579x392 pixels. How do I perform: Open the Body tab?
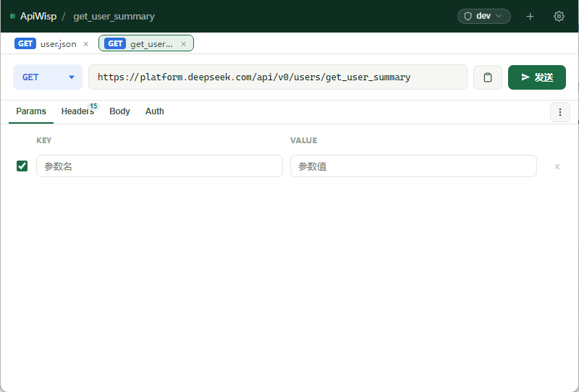[x=119, y=111]
